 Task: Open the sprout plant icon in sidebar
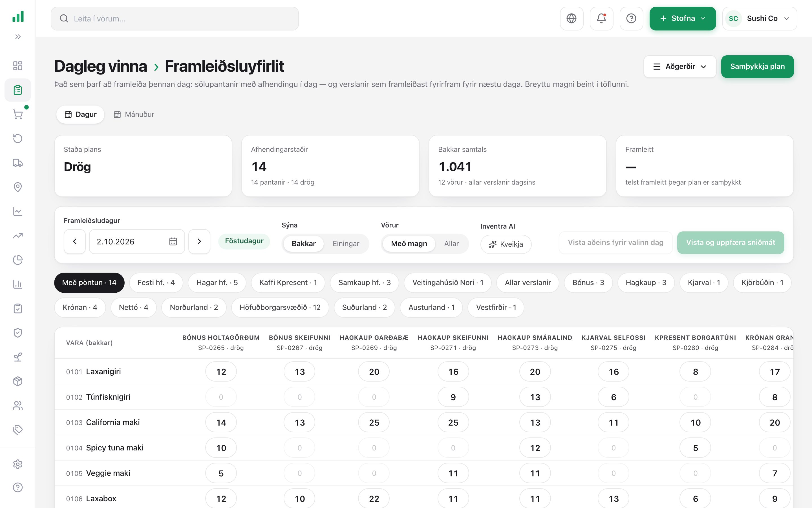coord(18,357)
